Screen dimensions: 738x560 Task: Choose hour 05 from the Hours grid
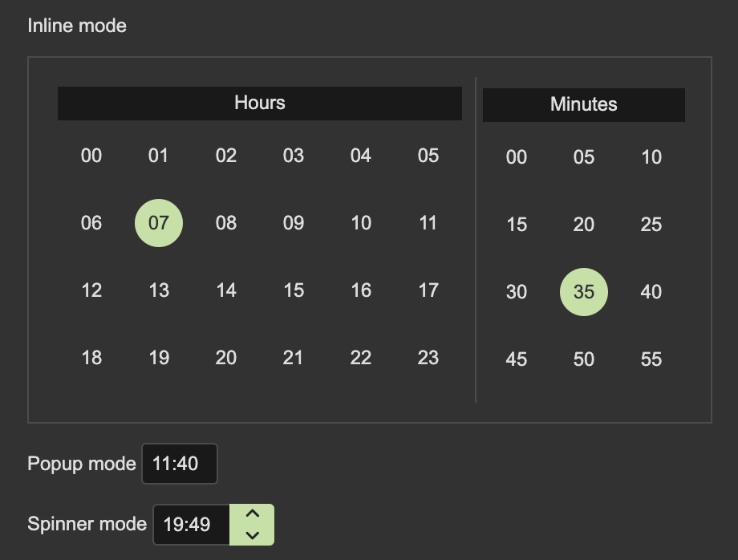click(428, 156)
